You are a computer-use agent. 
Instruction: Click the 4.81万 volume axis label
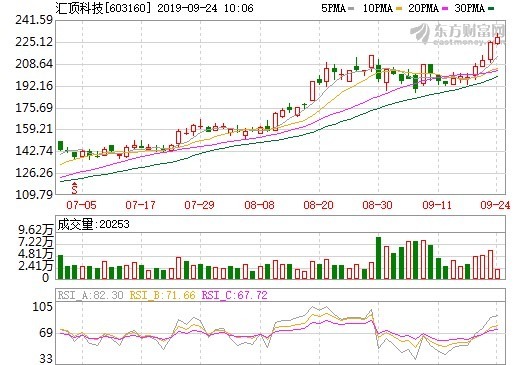36,254
